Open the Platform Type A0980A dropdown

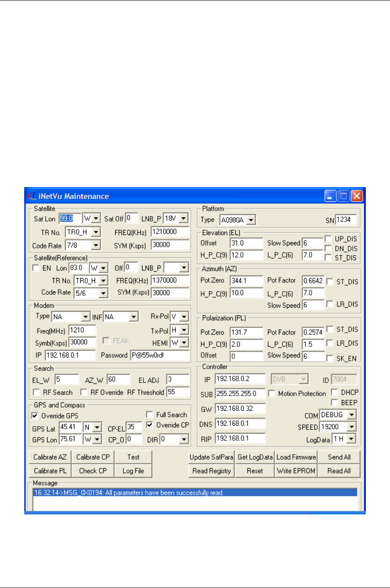(x=251, y=220)
